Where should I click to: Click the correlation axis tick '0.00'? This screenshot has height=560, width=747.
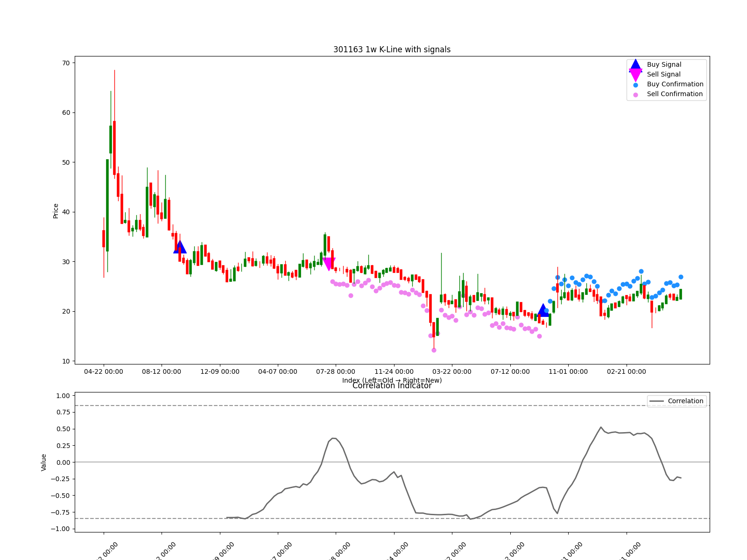coord(63,462)
